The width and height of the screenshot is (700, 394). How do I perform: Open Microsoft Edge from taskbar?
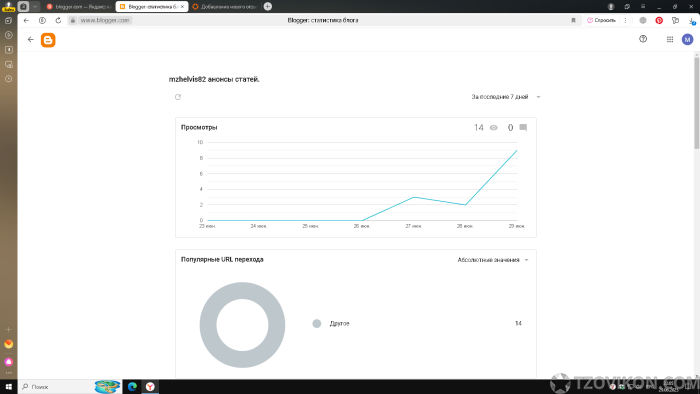(x=132, y=387)
